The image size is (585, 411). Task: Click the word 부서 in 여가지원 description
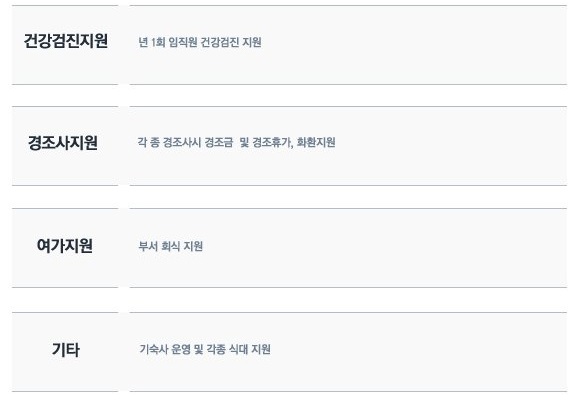pyautogui.click(x=148, y=246)
